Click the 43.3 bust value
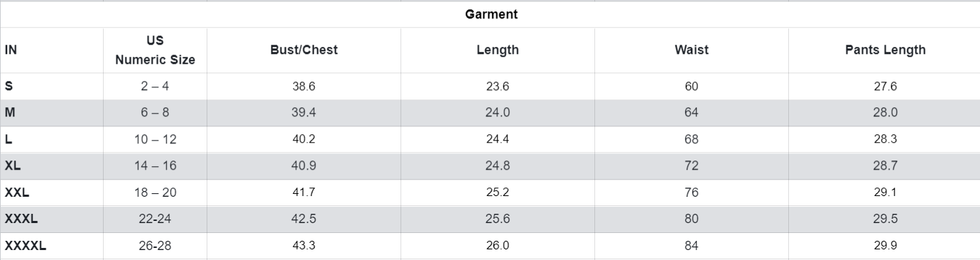This screenshot has height=260, width=980. tap(304, 246)
